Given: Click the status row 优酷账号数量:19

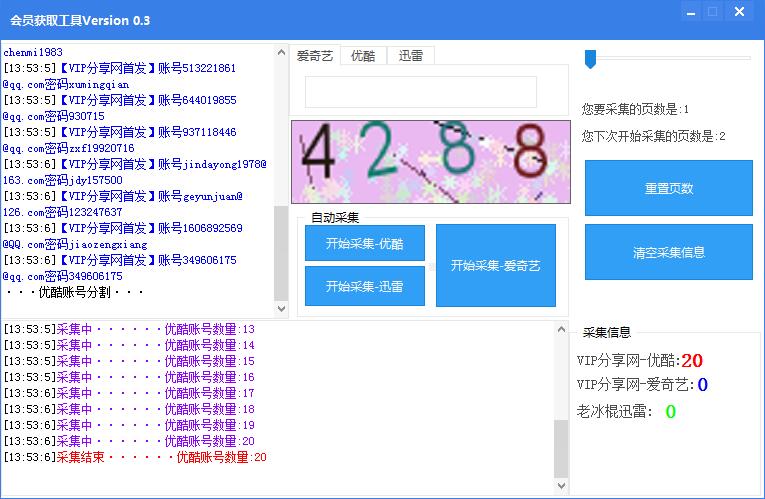Looking at the screenshot, I should 129,425.
